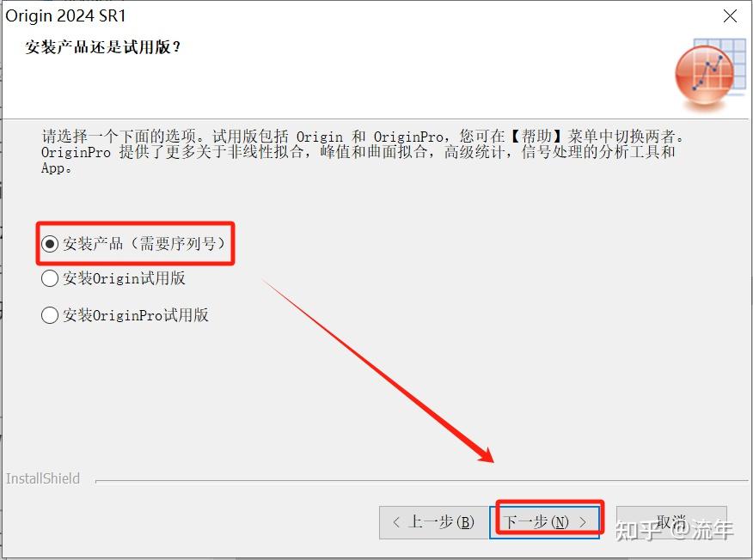Click the Origin 2024 SR1 title bar text
Viewport: 753px width, 560px height.
click(x=65, y=15)
